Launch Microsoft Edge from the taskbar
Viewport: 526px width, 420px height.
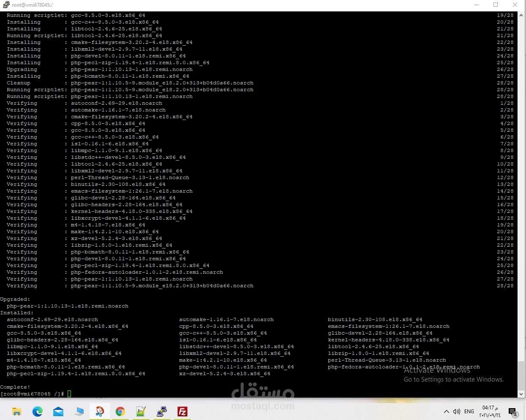click(x=38, y=412)
